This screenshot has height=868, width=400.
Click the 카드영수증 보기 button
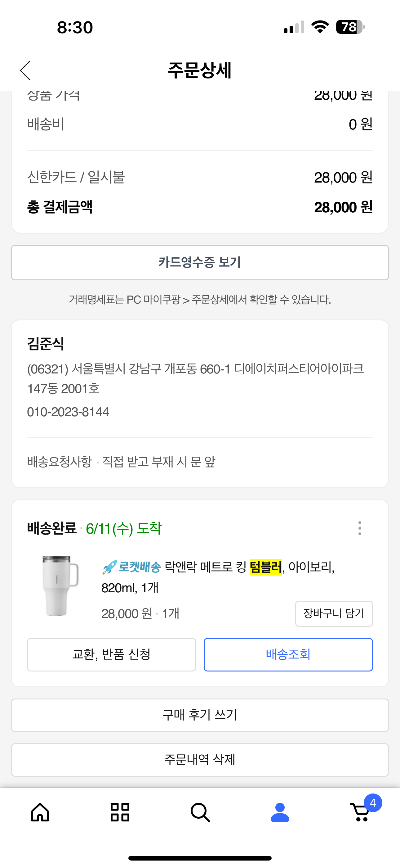(200, 263)
